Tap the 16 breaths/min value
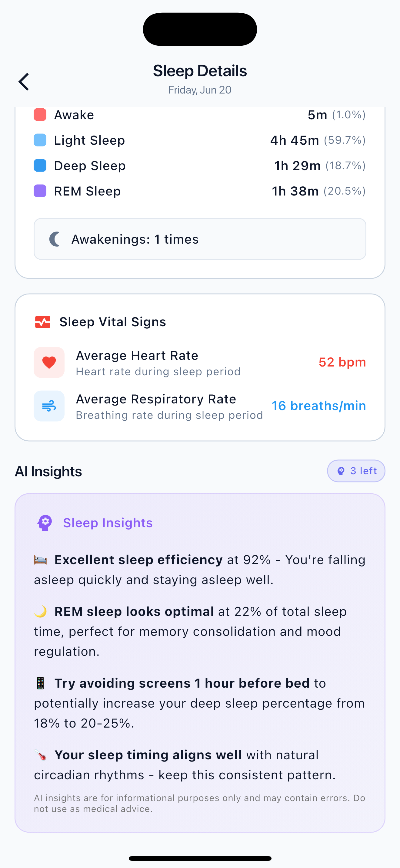Image resolution: width=400 pixels, height=868 pixels. (x=319, y=406)
